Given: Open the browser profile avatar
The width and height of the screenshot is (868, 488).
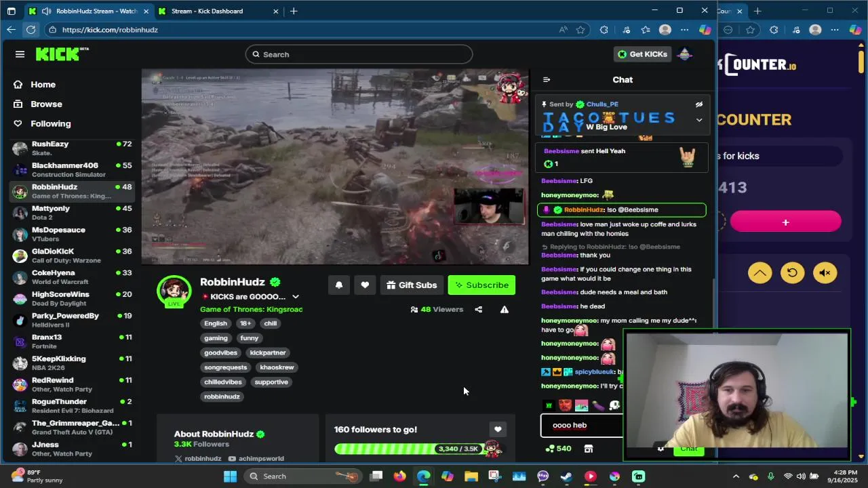Looking at the screenshot, I should (x=665, y=30).
